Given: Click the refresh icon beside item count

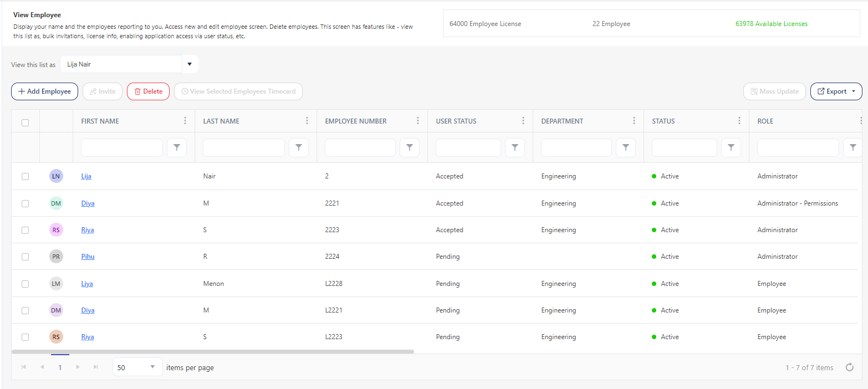Looking at the screenshot, I should [849, 367].
